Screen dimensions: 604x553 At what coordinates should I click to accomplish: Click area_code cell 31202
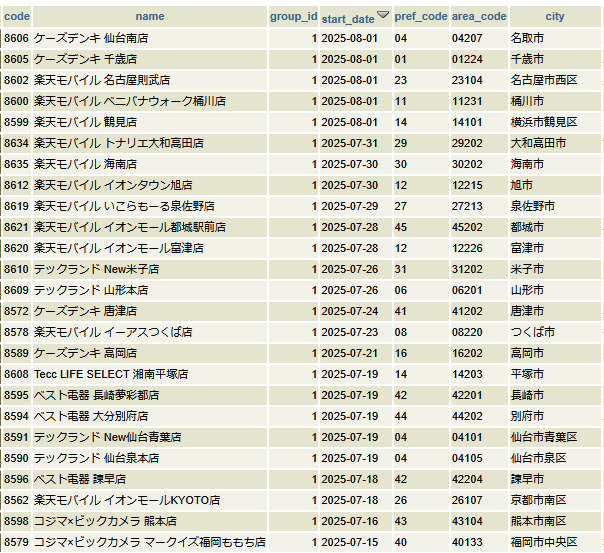coord(479,269)
